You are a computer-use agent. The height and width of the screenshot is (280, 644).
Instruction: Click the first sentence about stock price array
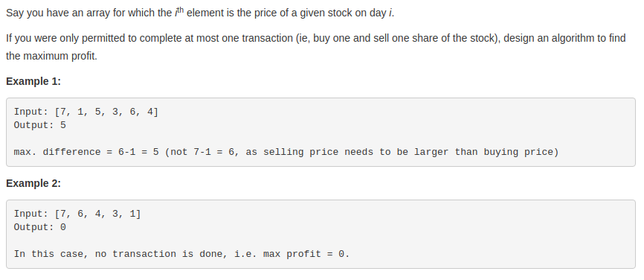pyautogui.click(x=200, y=13)
